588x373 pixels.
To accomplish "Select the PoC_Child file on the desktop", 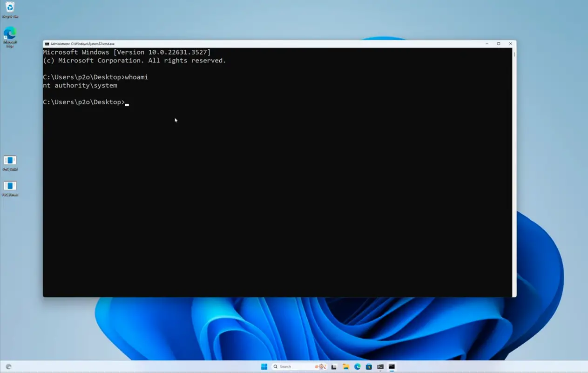I will click(x=10, y=161).
